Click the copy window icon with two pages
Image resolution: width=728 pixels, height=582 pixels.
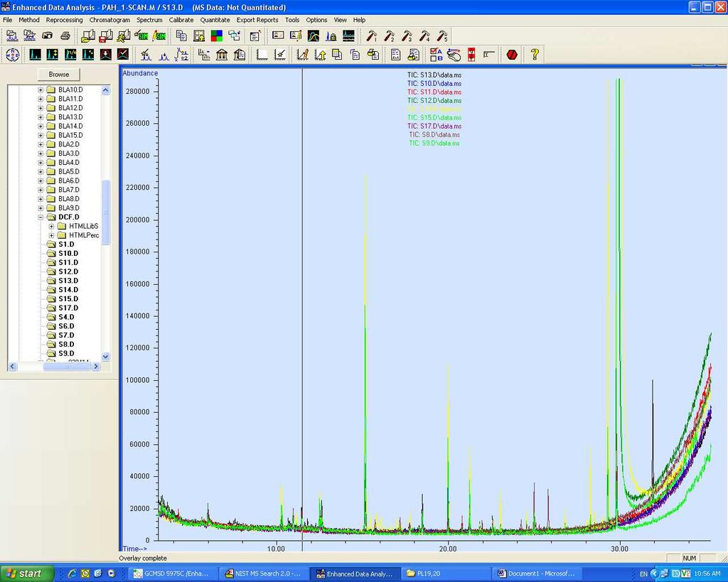pos(181,36)
